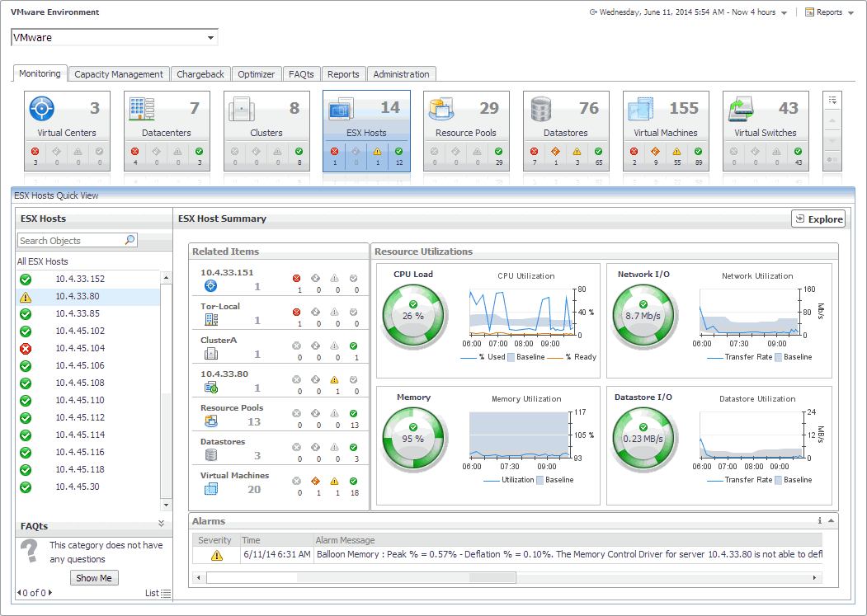This screenshot has width=867, height=616.
Task: Open the VMware environment dropdown
Action: click(x=211, y=38)
